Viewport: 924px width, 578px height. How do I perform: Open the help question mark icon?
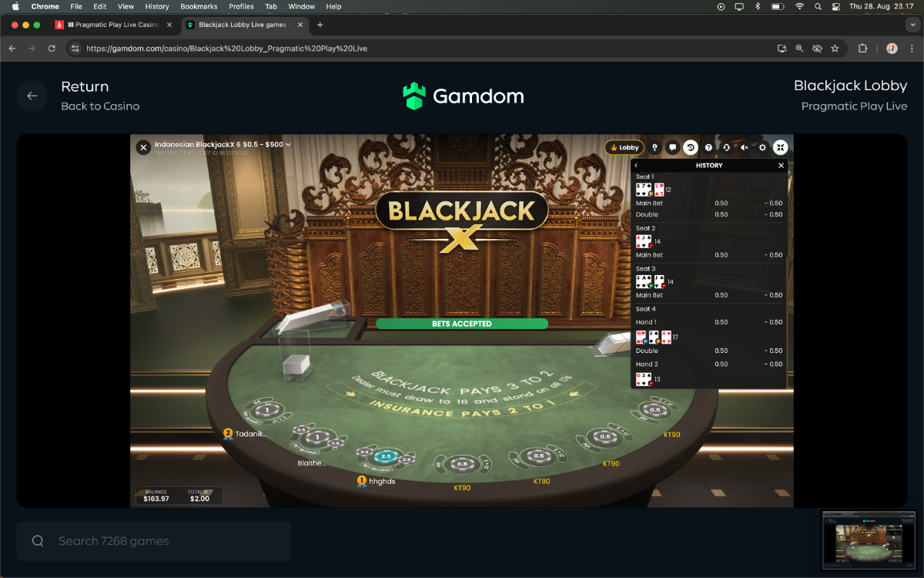(708, 147)
